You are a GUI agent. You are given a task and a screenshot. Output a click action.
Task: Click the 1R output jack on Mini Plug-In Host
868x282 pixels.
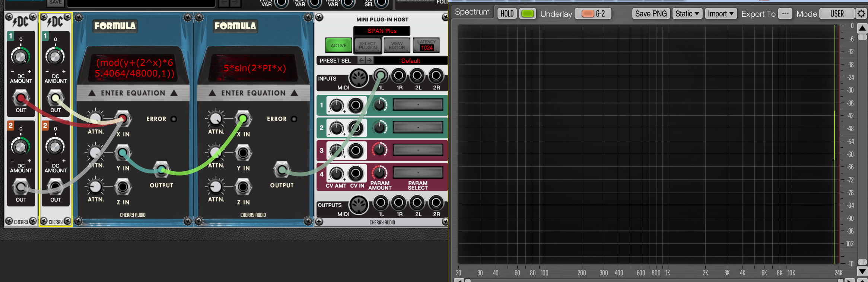(x=399, y=203)
